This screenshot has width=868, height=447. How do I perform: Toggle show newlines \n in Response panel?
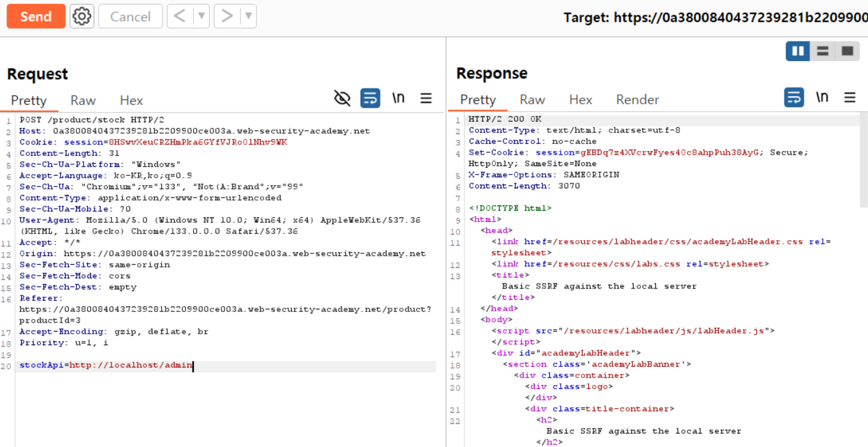point(822,97)
